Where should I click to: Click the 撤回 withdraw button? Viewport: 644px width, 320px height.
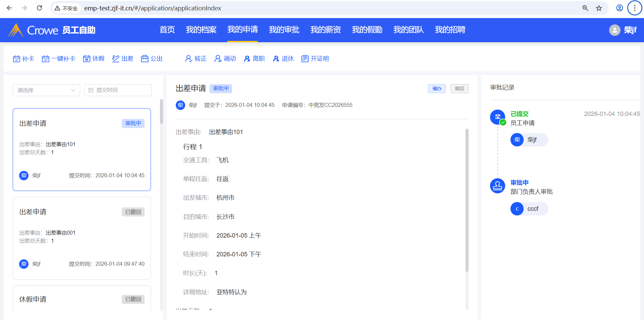[x=459, y=88]
